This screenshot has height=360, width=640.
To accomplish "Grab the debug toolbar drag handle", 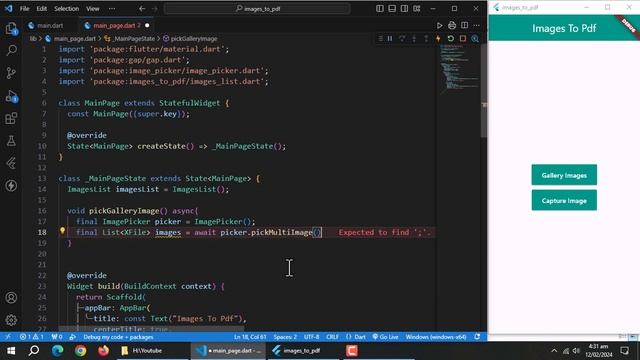I will [380, 38].
